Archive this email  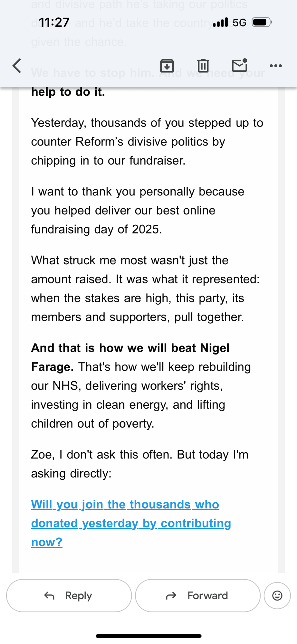167,66
